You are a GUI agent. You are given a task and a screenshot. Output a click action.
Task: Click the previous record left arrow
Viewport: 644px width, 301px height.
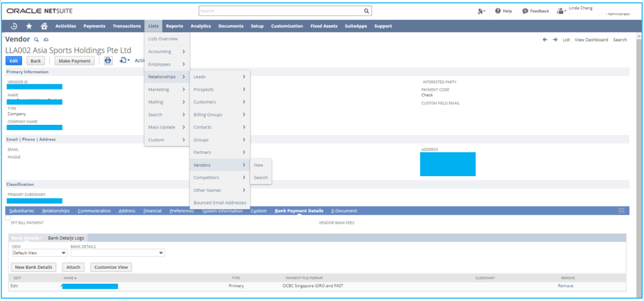pyautogui.click(x=545, y=40)
